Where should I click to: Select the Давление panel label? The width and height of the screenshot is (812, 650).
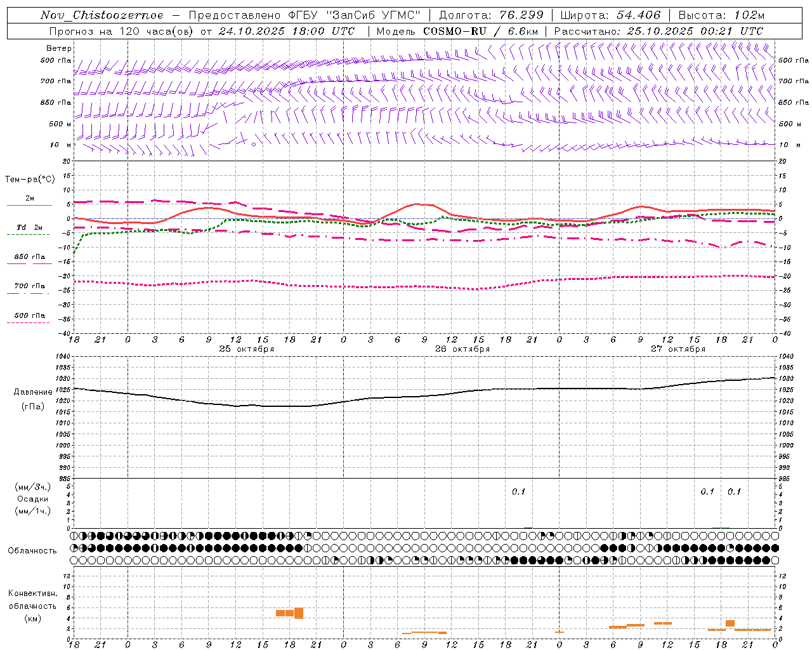[x=32, y=392]
